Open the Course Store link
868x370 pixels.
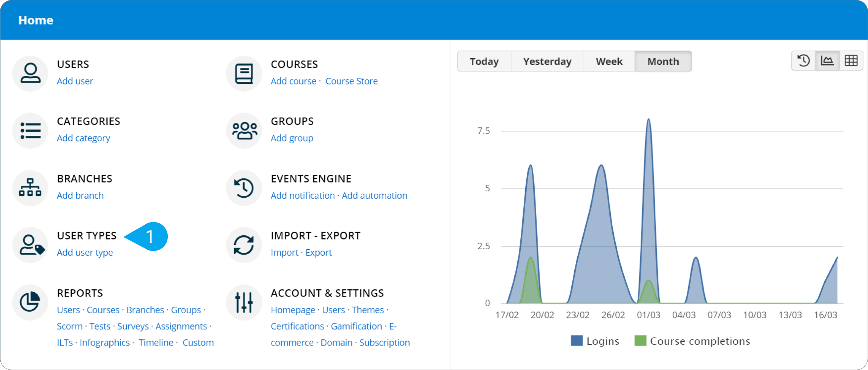pyautogui.click(x=351, y=81)
